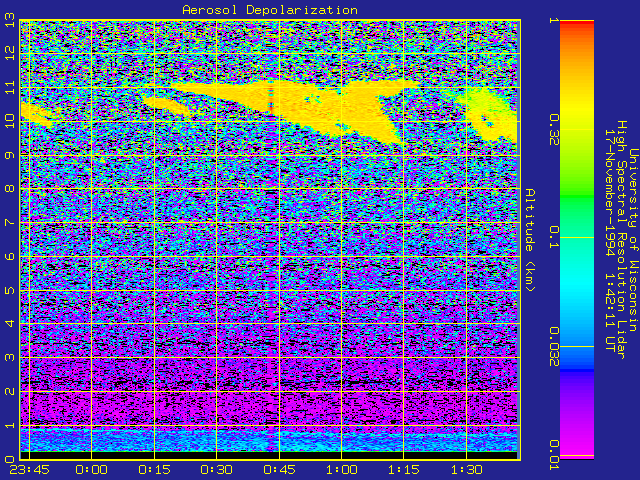Click the altitude label 6
The height and width of the screenshot is (480, 640).
point(10,256)
